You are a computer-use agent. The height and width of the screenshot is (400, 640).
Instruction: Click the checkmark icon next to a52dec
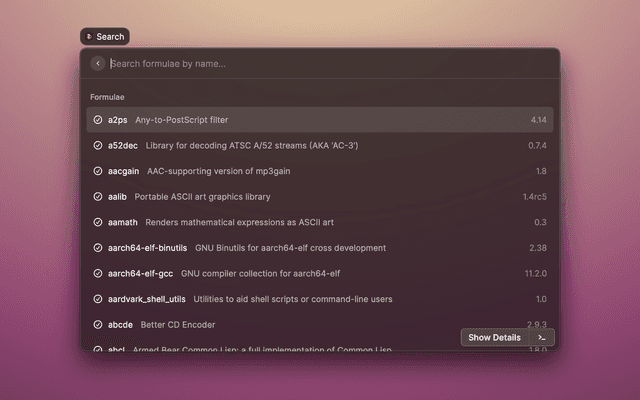pos(98,146)
